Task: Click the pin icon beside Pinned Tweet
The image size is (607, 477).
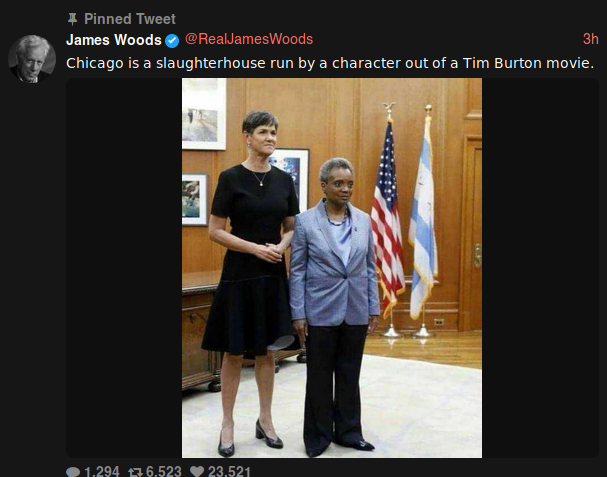Action: 72,19
